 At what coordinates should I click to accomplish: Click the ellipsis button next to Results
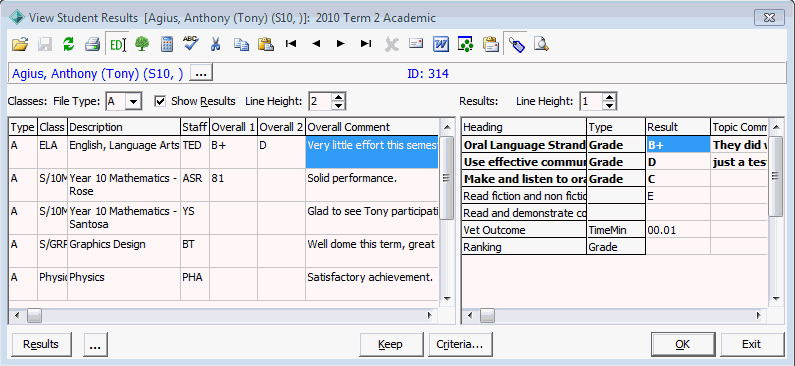point(95,345)
